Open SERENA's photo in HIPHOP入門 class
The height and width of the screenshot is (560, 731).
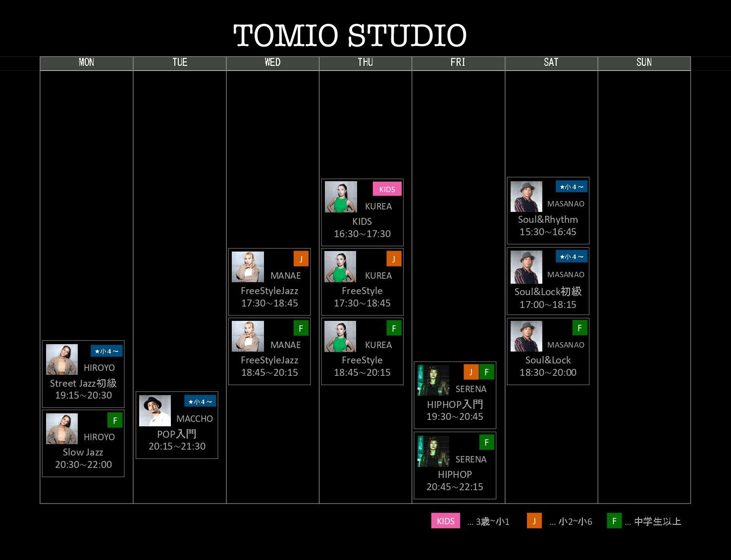point(433,380)
